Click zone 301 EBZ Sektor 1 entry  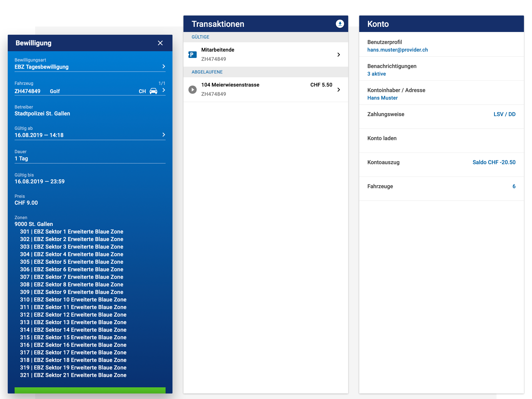pos(71,231)
